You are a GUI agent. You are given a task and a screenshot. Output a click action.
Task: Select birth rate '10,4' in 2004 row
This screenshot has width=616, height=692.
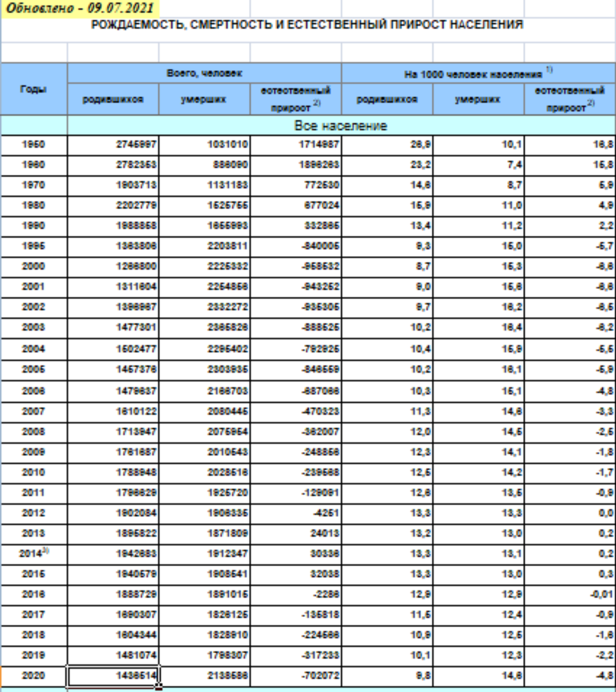(387, 349)
